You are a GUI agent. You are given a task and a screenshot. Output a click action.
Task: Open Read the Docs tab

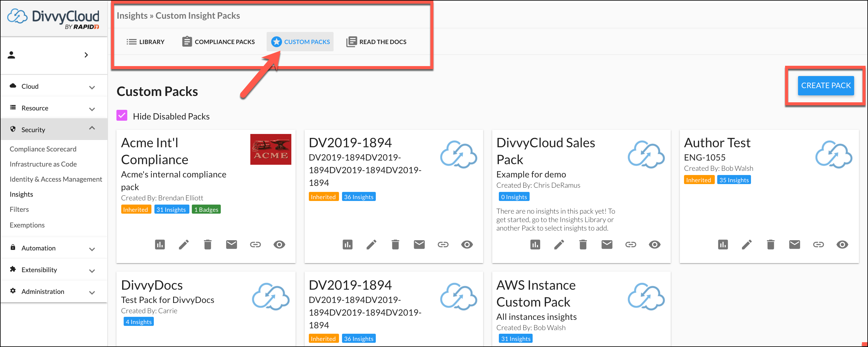[376, 42]
